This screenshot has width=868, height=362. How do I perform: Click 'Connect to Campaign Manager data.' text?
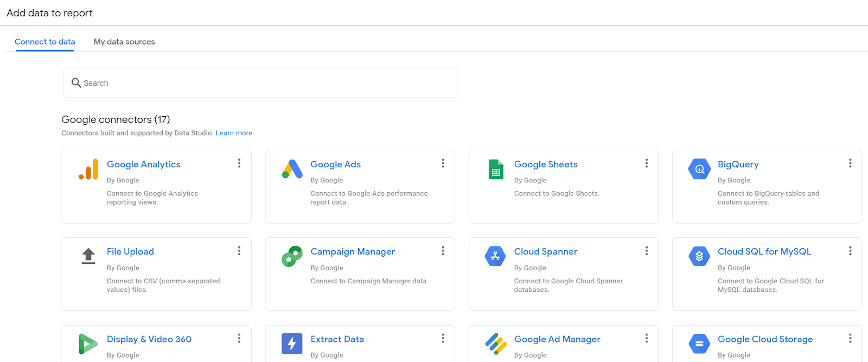tap(369, 281)
